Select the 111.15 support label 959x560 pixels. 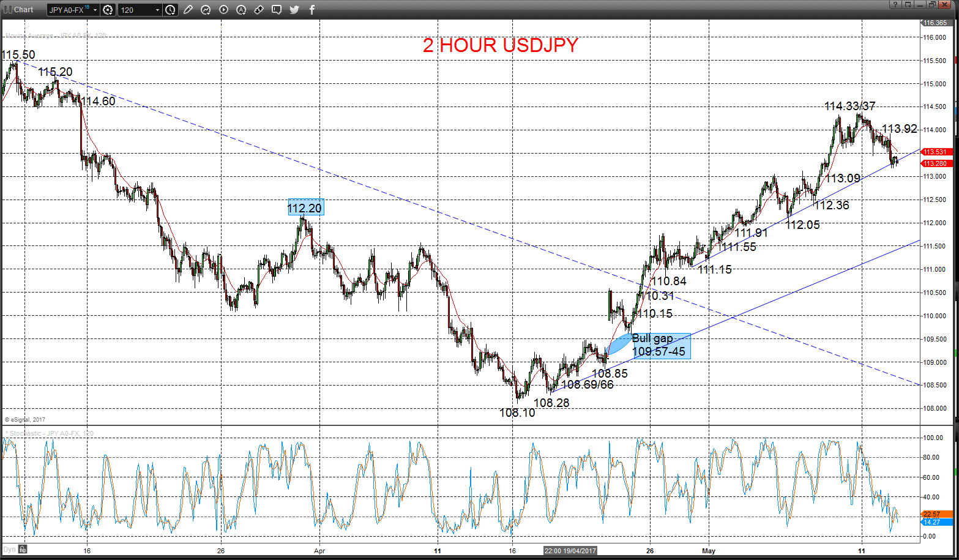pyautogui.click(x=715, y=269)
